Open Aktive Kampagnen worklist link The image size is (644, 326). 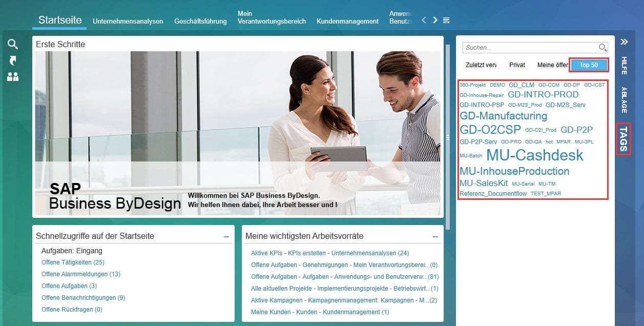[344, 300]
